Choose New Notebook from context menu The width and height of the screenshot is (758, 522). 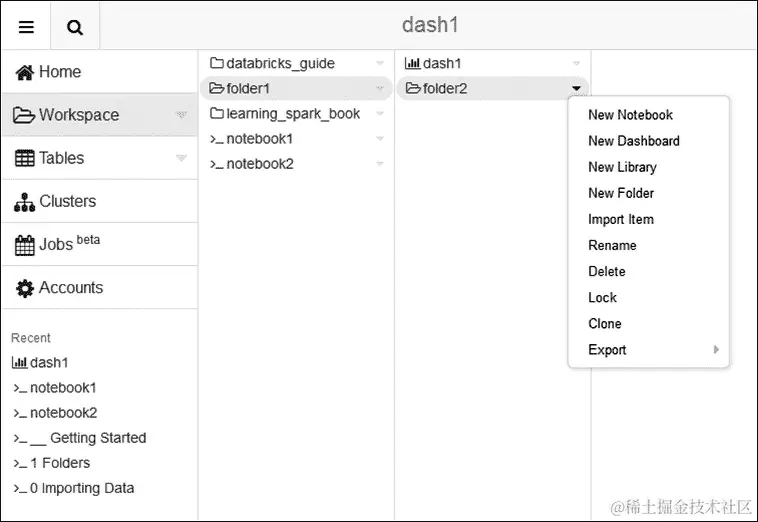coord(630,115)
